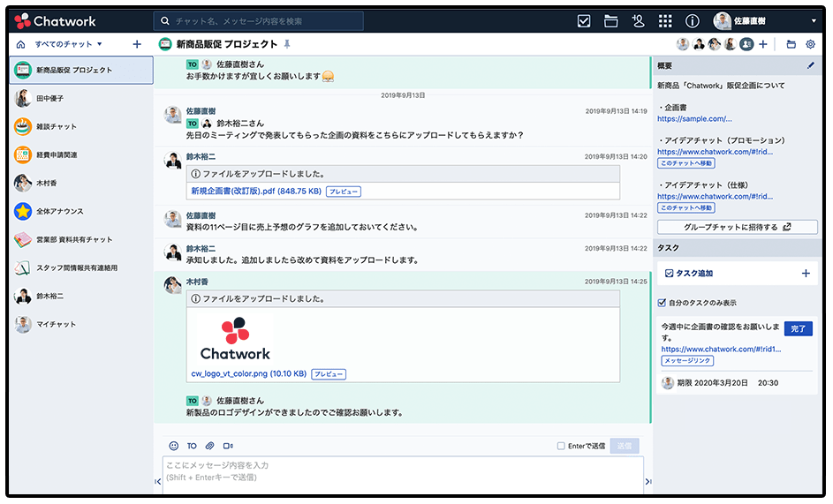The width and height of the screenshot is (833, 504).
Task: Click the pencil icon to edit 概要
Action: (x=811, y=65)
